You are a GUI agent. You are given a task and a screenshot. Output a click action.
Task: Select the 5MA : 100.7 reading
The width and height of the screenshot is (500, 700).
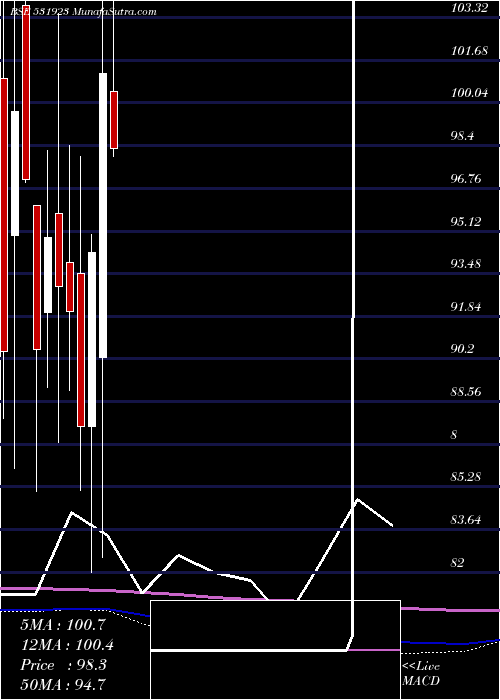click(63, 625)
